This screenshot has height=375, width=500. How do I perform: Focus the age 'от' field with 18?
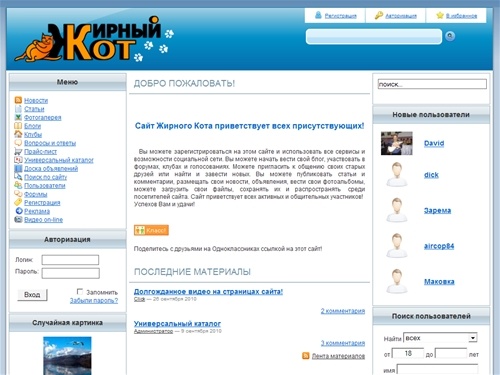click(x=408, y=353)
